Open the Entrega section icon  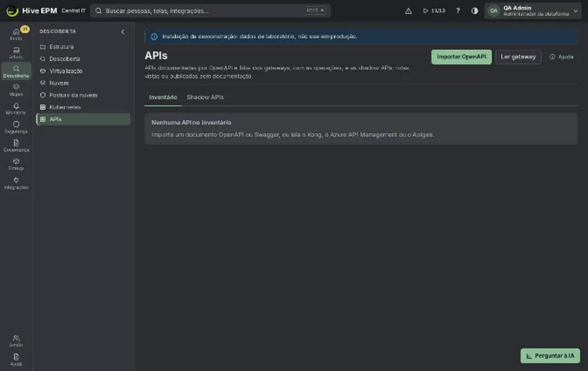[16, 164]
